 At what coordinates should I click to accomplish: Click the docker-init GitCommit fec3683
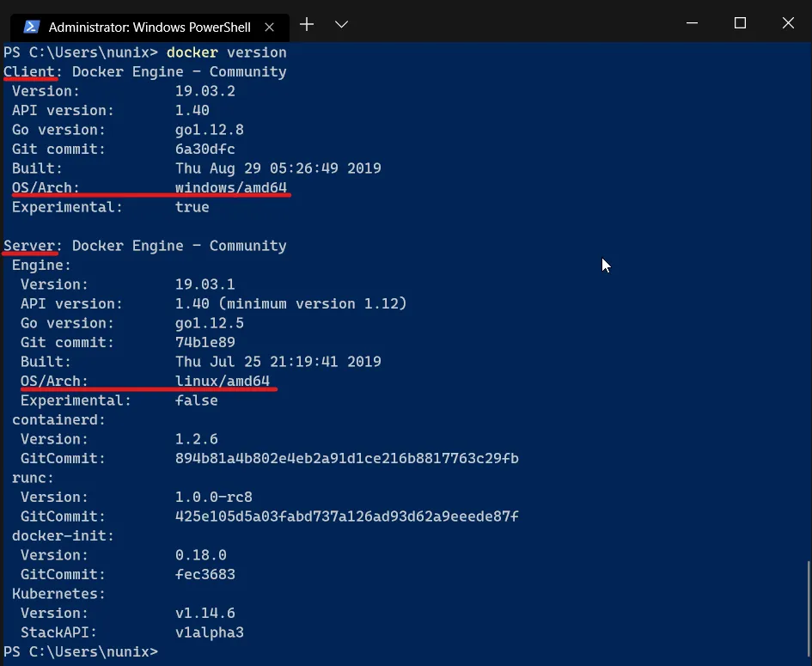pos(205,574)
